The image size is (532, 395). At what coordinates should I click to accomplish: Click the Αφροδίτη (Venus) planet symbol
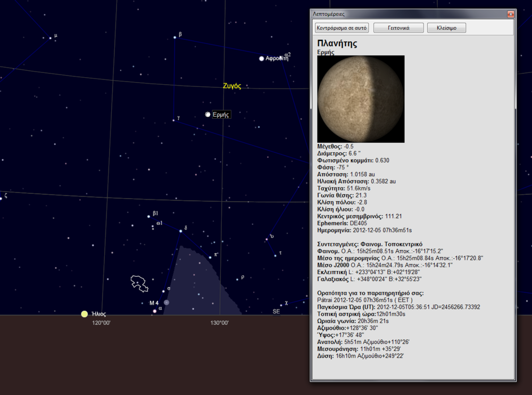click(x=261, y=59)
